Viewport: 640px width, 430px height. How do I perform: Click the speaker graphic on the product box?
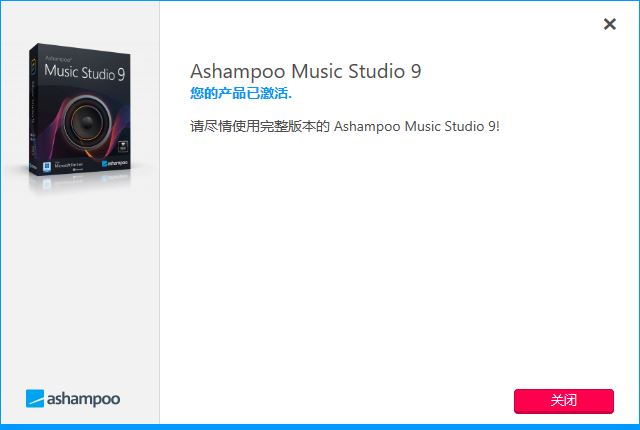pos(87,122)
